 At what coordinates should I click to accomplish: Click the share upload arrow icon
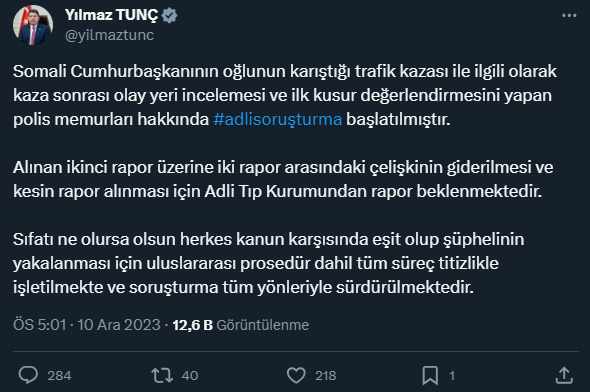pyautogui.click(x=564, y=375)
